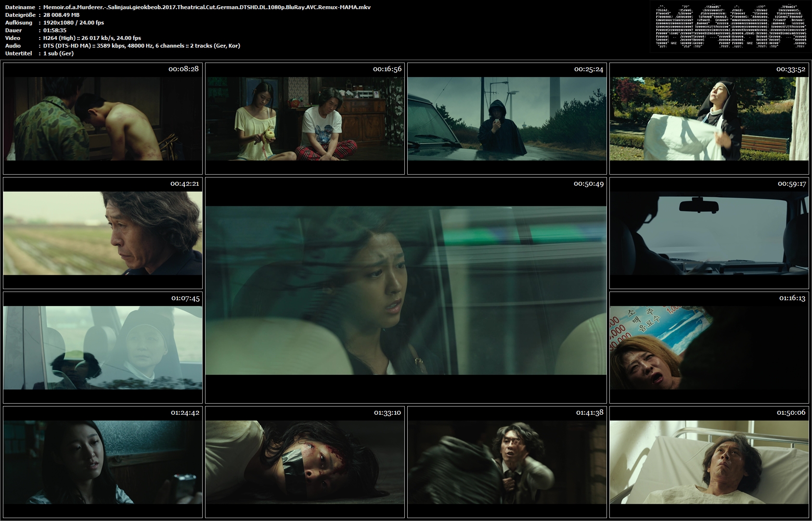Select the frame stamped 00:25:24
Viewport: 812px width, 521px height.
(507, 118)
